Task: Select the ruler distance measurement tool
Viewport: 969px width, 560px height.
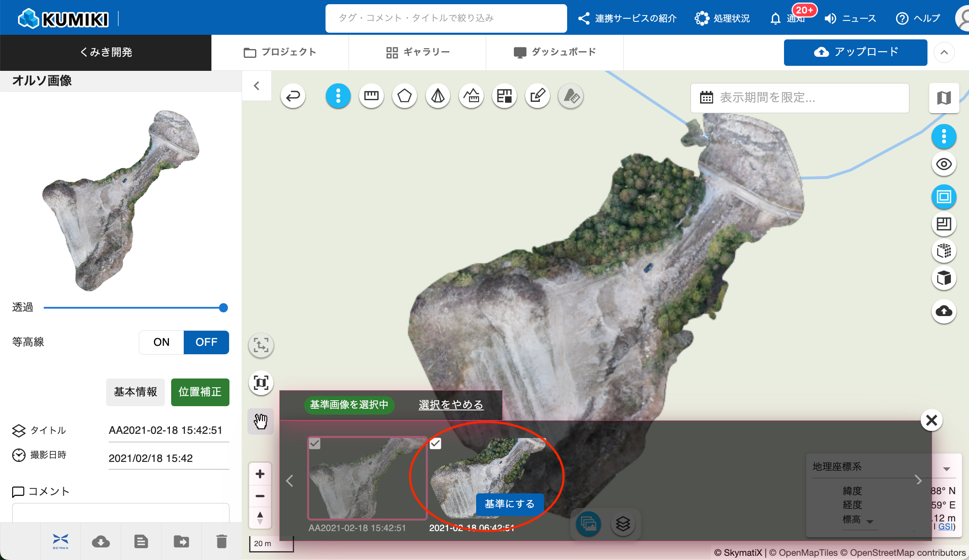Action: click(371, 96)
